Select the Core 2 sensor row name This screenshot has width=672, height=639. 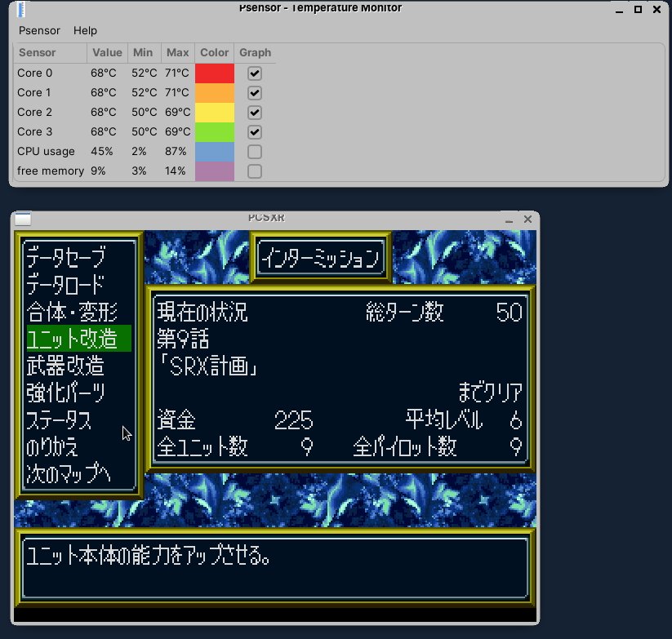[x=35, y=112]
